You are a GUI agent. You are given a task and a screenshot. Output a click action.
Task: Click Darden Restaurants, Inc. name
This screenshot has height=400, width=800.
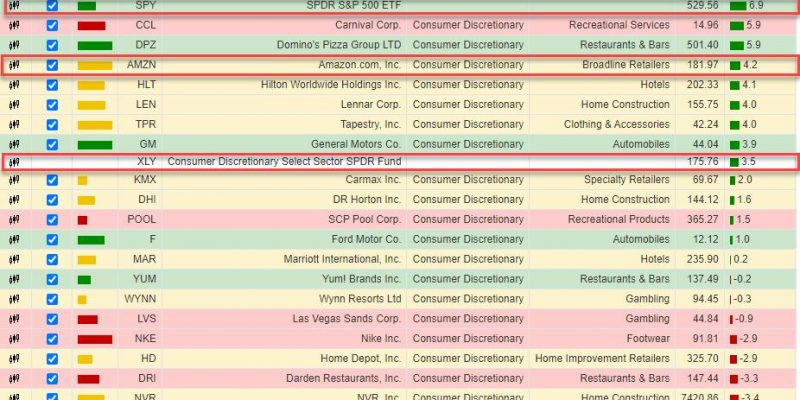[x=343, y=379]
